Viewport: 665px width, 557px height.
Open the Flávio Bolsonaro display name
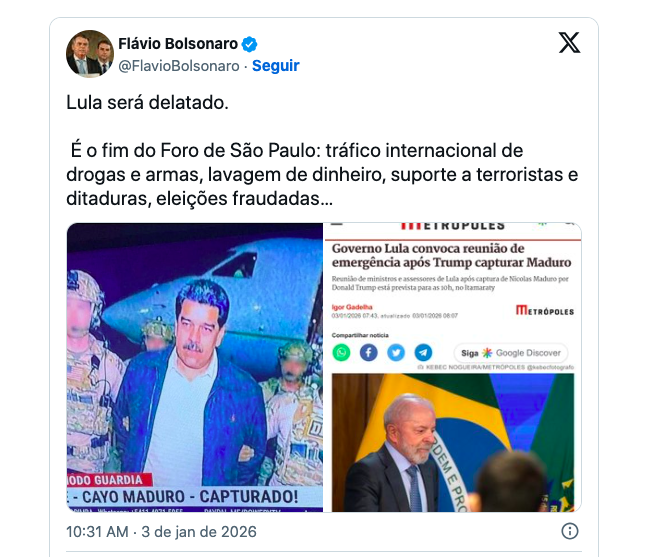178,44
